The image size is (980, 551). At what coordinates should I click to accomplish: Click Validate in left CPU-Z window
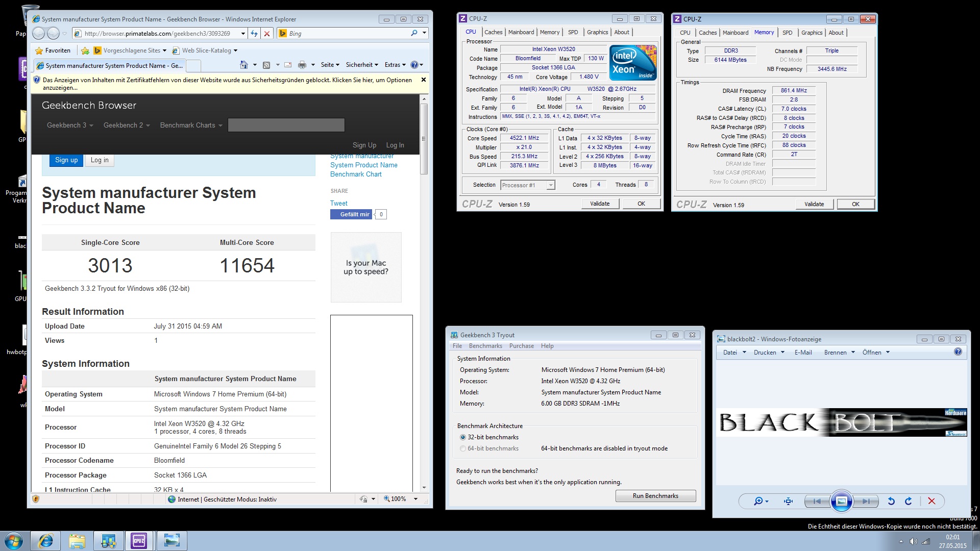click(600, 204)
